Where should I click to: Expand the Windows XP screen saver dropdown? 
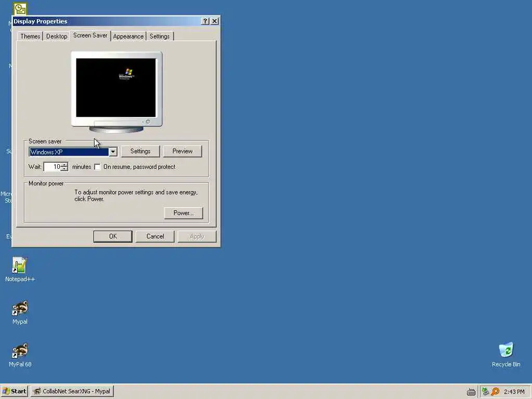pos(113,152)
